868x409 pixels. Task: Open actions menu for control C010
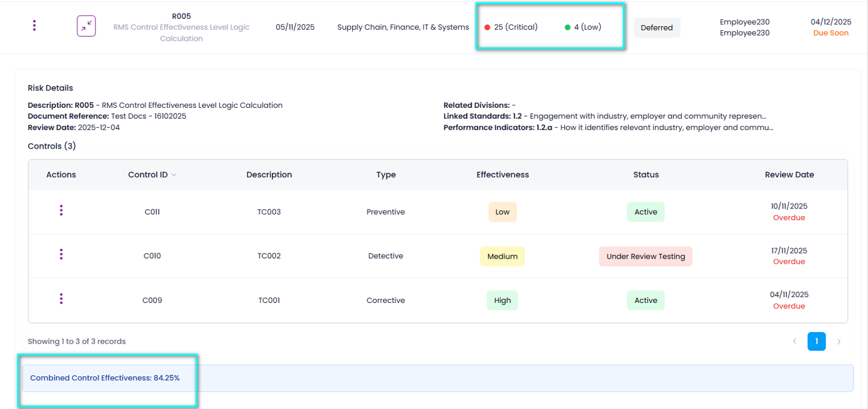click(x=61, y=255)
